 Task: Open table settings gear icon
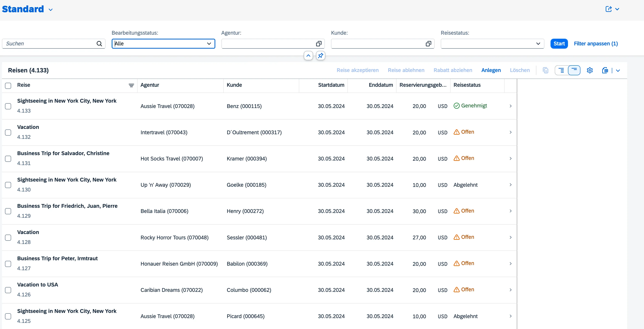pyautogui.click(x=589, y=70)
